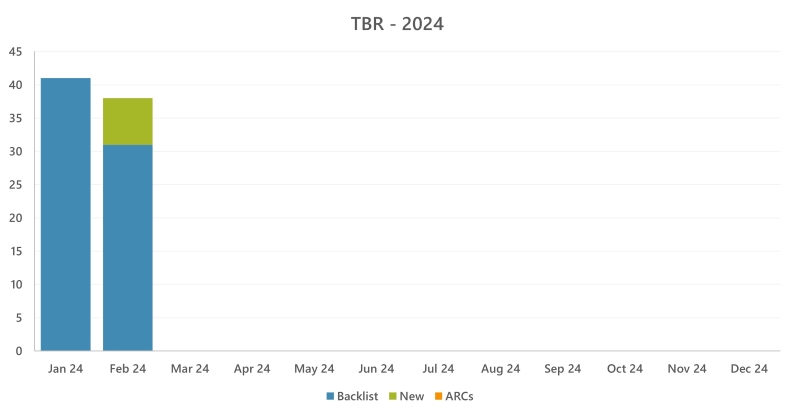
Task: Select the Jul 24 axis label
Action: 438,369
